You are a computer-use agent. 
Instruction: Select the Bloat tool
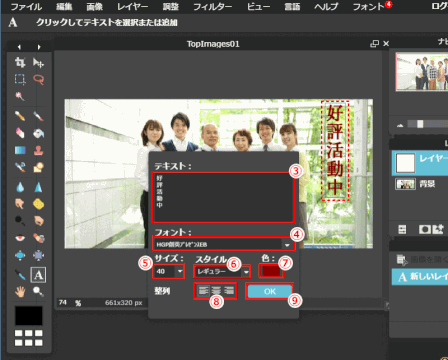[x=20, y=255]
